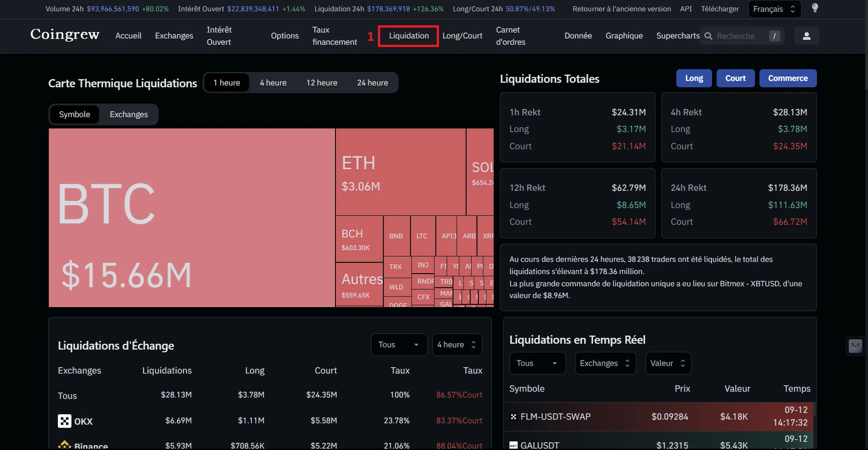
Task: Navigate to Carnet d'ordres
Action: (x=510, y=36)
